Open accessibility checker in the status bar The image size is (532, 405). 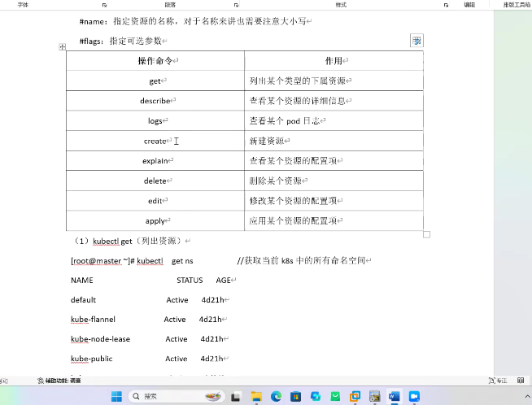[x=59, y=381]
